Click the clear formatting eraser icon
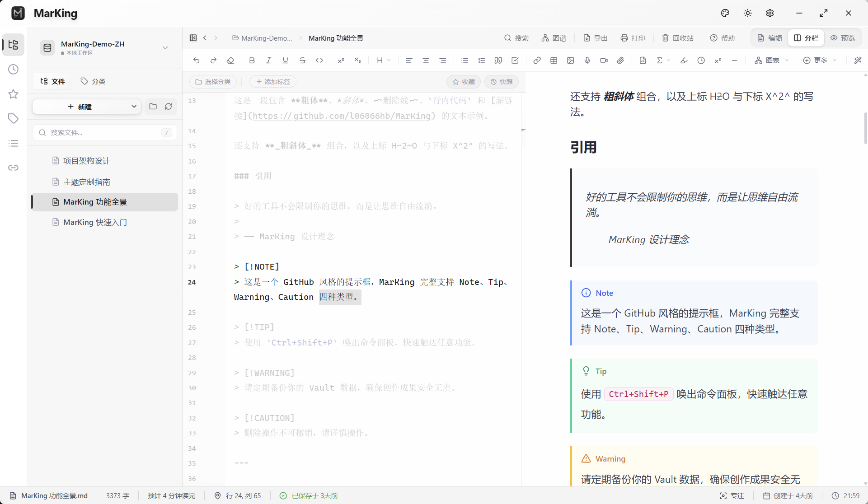The image size is (868, 504). click(230, 61)
